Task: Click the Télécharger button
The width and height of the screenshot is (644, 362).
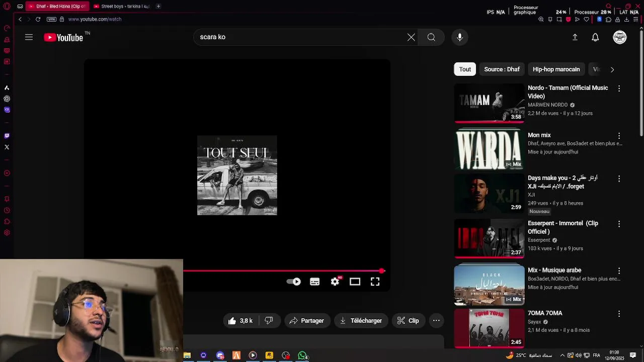Action: (x=361, y=321)
